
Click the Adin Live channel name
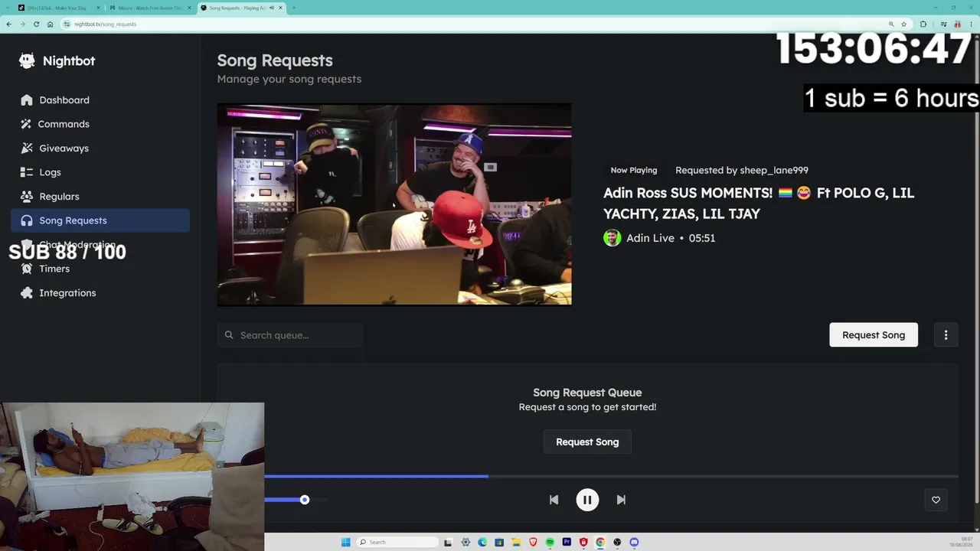650,238
